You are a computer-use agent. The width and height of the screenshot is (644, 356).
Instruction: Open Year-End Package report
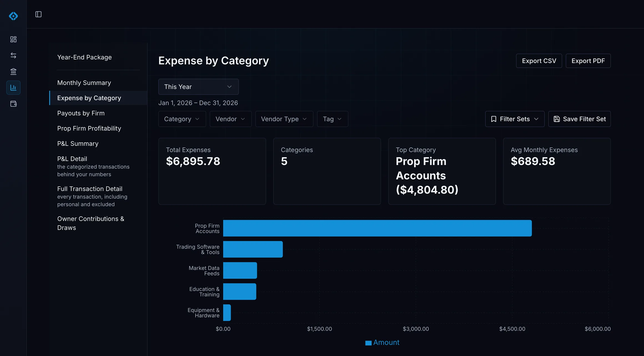84,57
